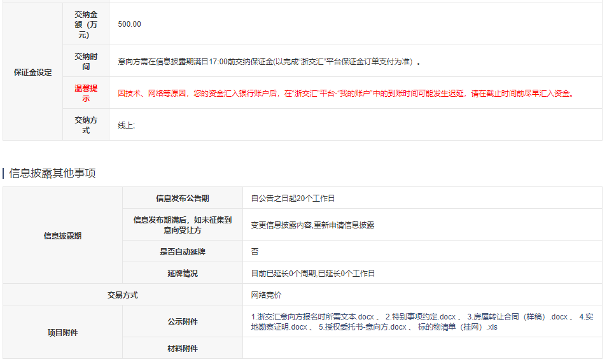Click the 自公告之日起20个工作日 announcement period value
Screen dimensions: 614x364
[293, 198]
